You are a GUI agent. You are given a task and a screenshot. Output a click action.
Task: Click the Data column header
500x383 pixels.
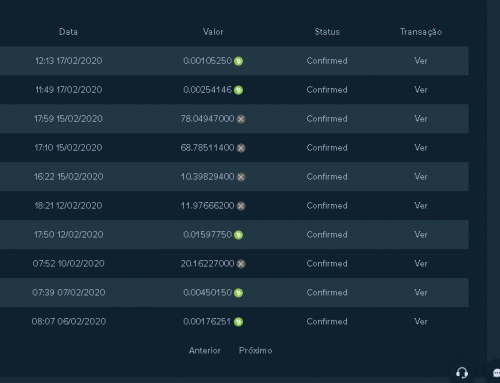point(68,32)
